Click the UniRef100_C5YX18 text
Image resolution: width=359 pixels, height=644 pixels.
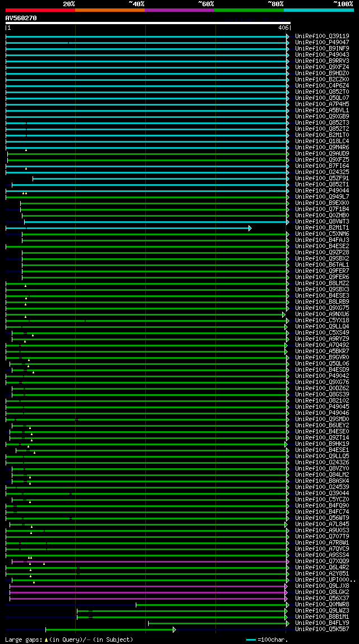[322, 321]
